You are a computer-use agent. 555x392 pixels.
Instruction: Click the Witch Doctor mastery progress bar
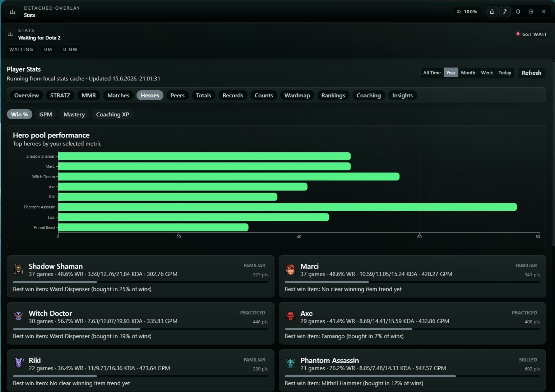[x=140, y=329]
